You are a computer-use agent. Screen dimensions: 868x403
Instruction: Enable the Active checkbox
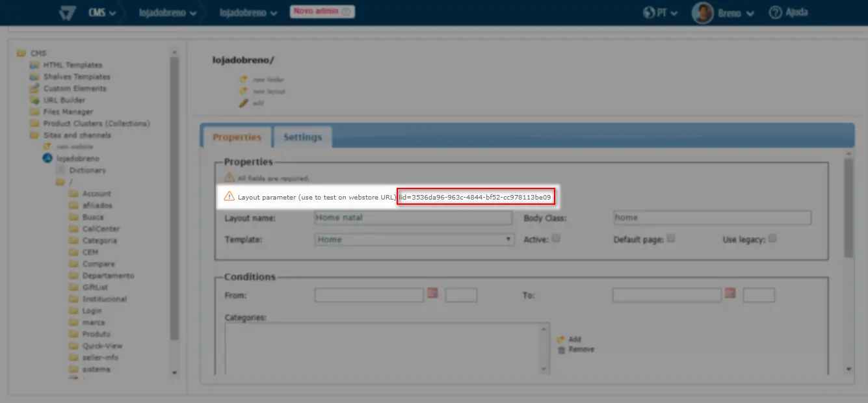tap(556, 239)
